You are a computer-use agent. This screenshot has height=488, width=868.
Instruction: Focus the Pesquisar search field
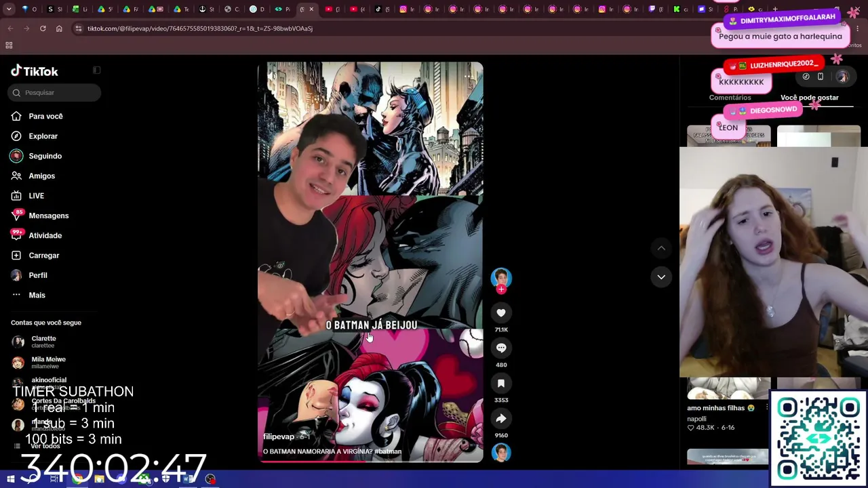coord(55,92)
